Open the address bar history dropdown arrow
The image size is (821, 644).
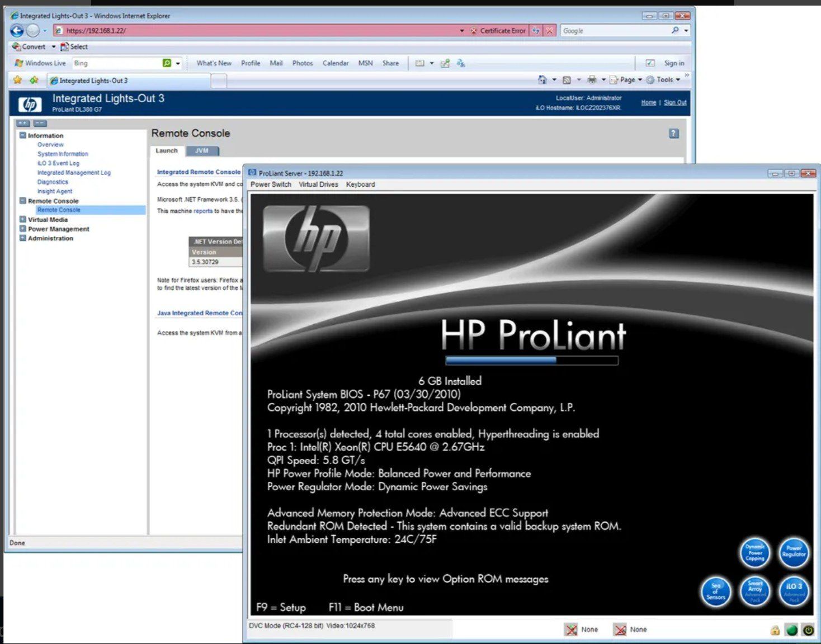[x=462, y=31]
